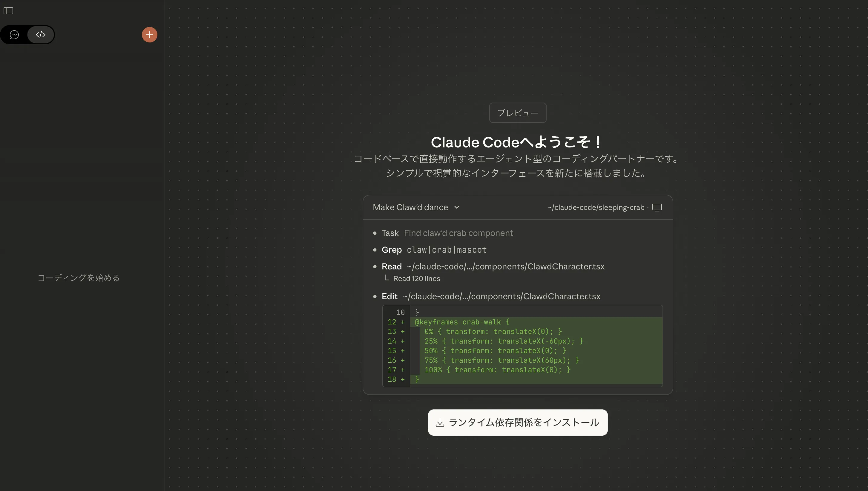Click the コーディングを始める sidebar text

pyautogui.click(x=79, y=278)
